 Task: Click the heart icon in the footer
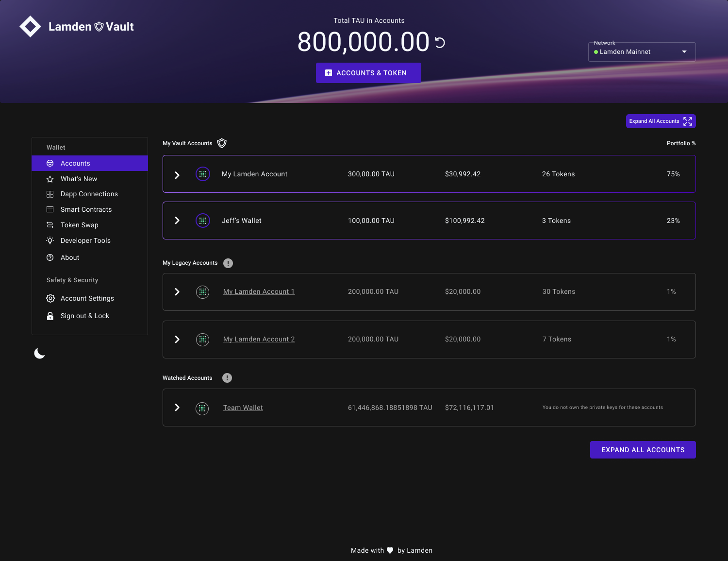coord(390,550)
